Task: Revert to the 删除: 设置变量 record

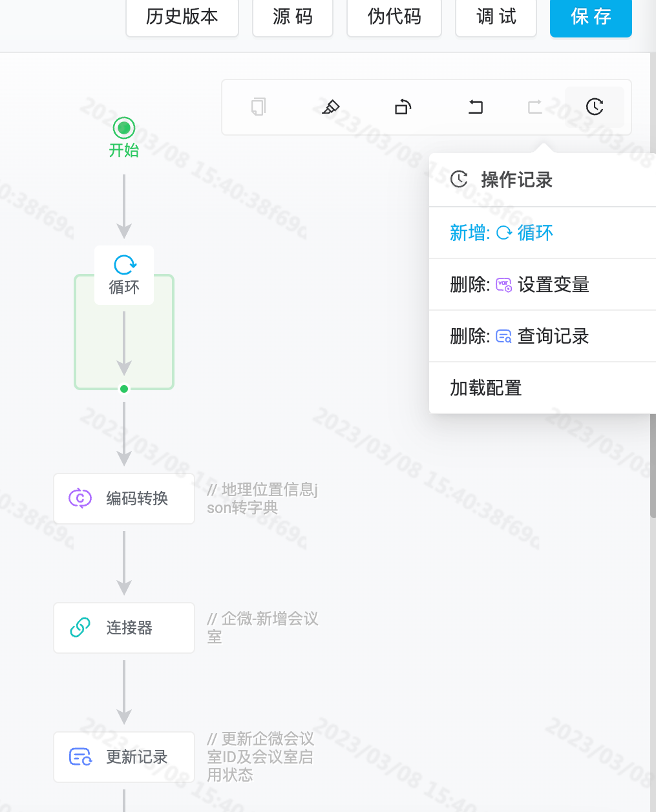Action: (543, 284)
